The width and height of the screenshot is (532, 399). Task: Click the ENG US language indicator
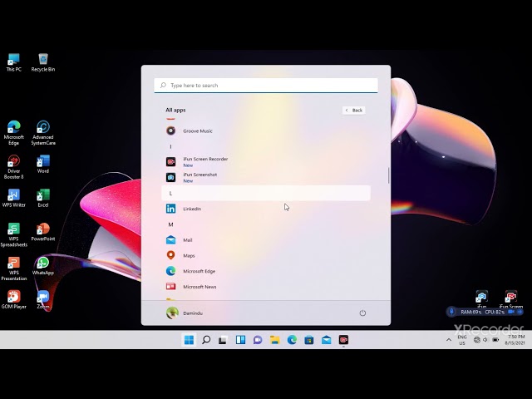[462, 340]
